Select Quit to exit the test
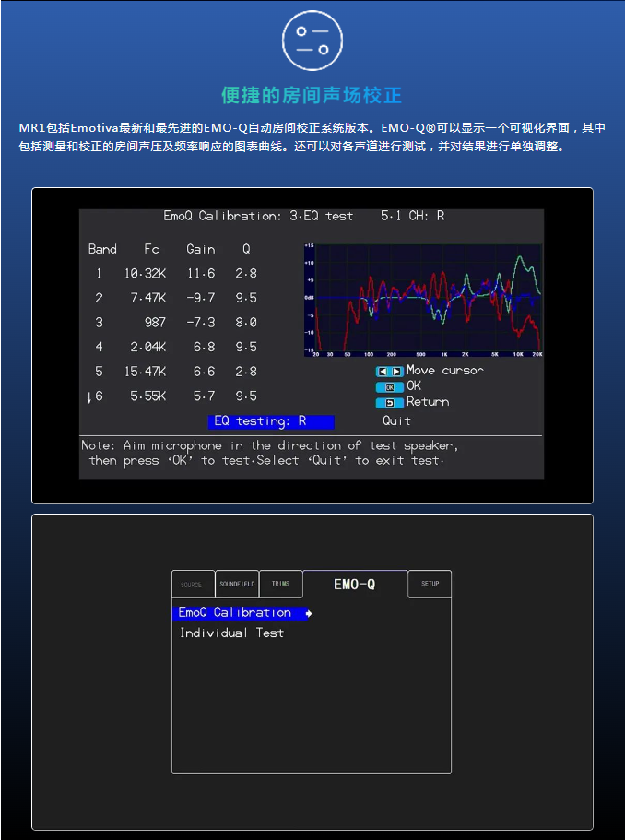Viewport: 625px width, 840px height. pos(396,421)
